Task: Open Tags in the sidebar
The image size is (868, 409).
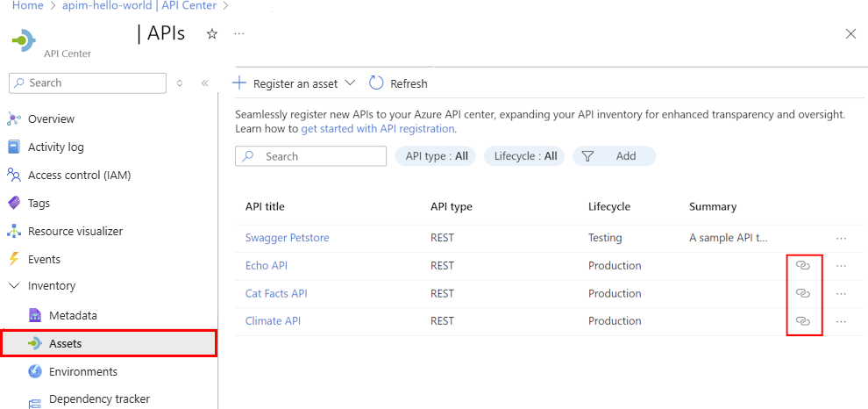Action: pos(39,204)
